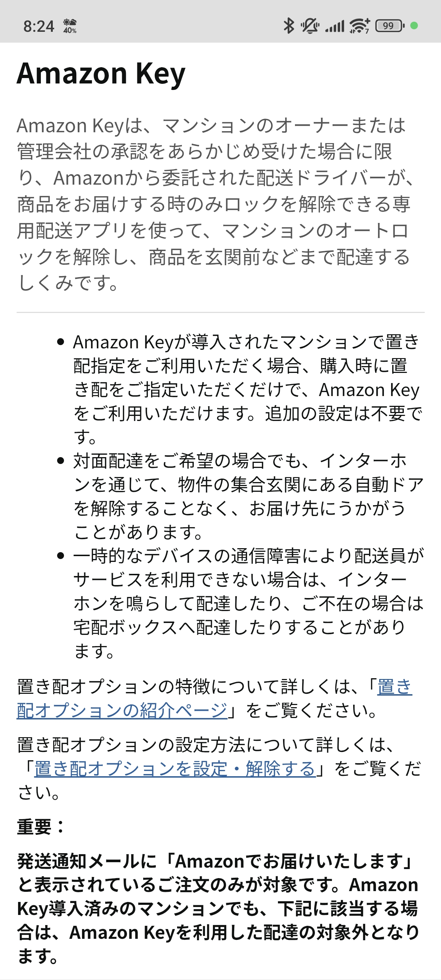
Task: Tap the 8:24 clock in status bar
Action: (39, 26)
